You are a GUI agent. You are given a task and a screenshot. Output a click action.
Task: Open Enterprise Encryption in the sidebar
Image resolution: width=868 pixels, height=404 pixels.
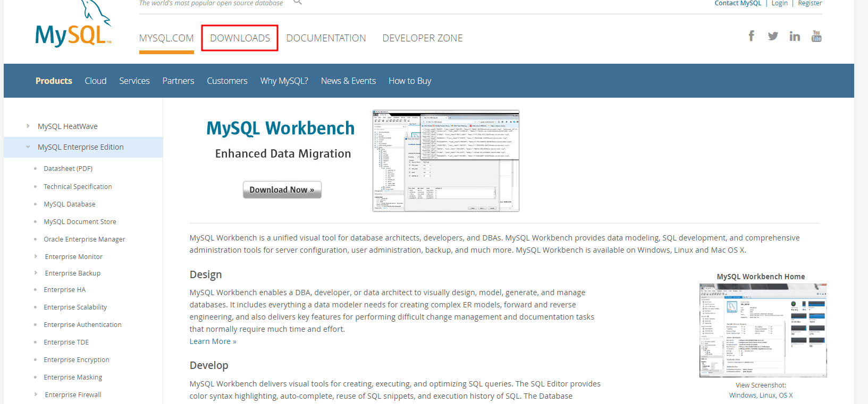77,359
